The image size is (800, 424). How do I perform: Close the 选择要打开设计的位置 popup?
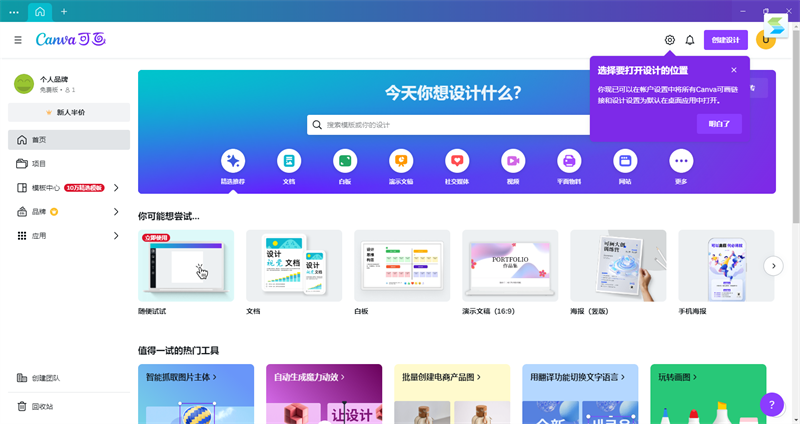coord(734,70)
